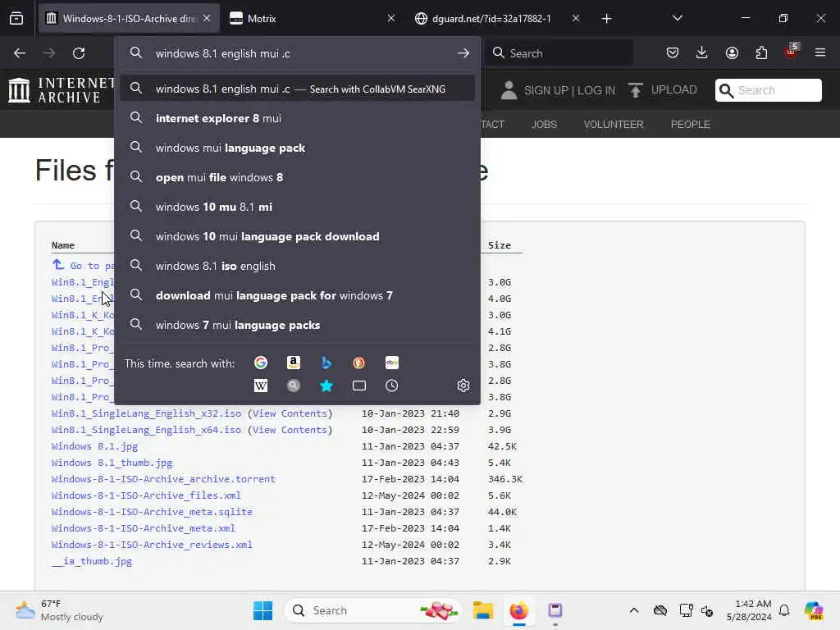Viewport: 840px width, 630px height.
Task: Reload the current page
Action: click(x=79, y=53)
